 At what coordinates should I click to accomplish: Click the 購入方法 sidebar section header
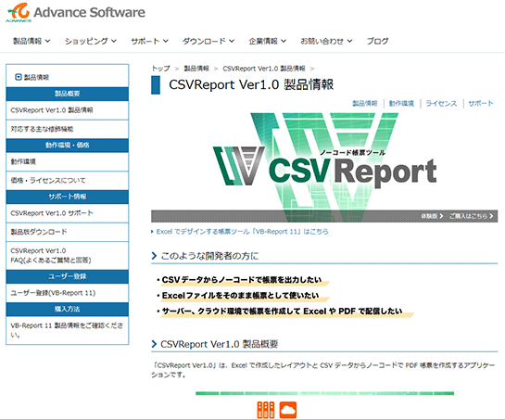coord(68,309)
